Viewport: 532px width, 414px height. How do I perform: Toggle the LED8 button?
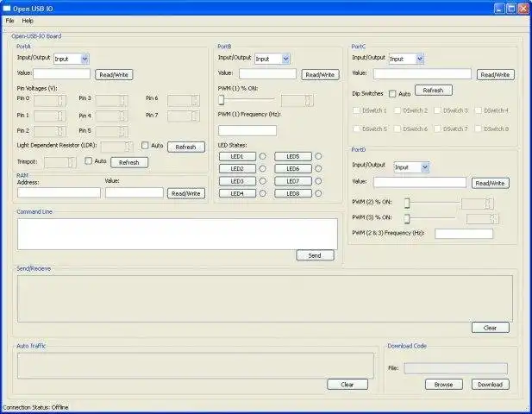(x=293, y=193)
